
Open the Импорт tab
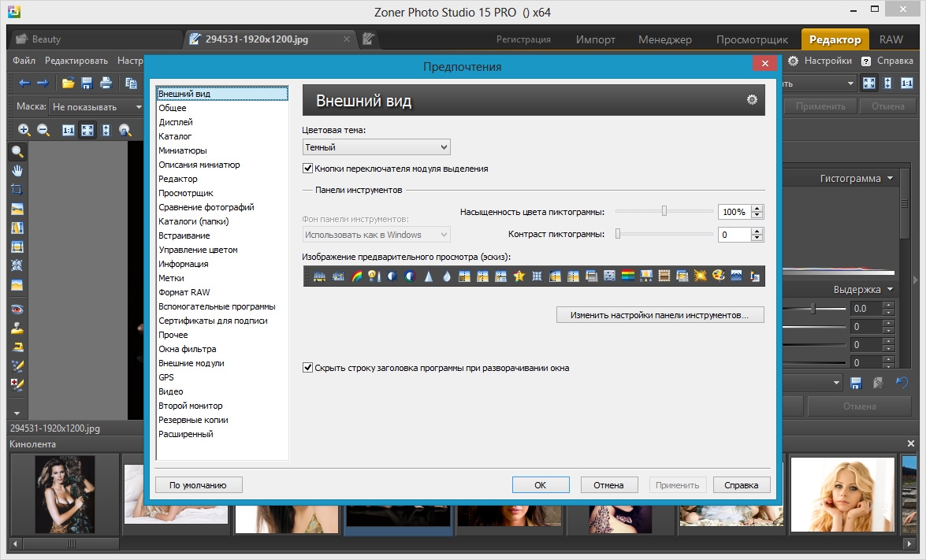(595, 39)
